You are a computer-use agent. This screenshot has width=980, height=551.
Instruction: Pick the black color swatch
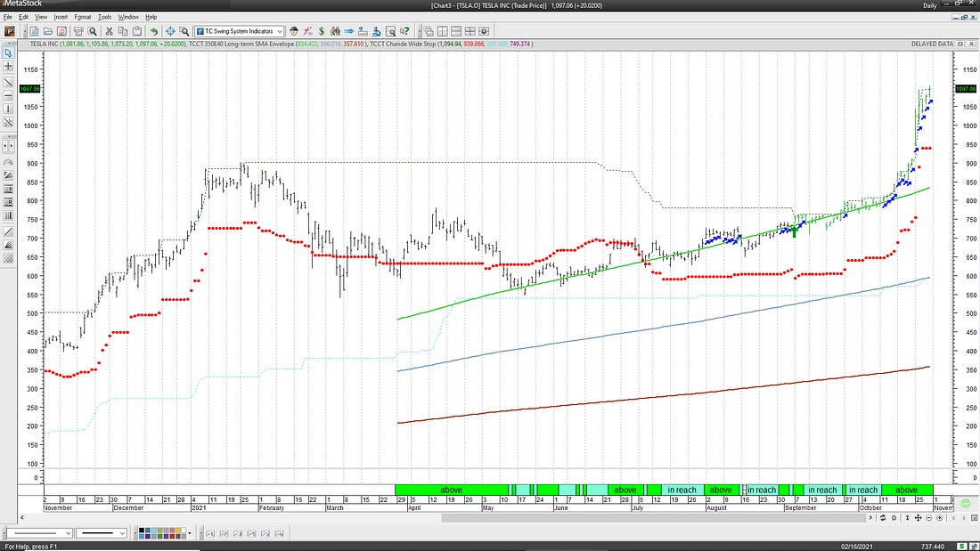click(x=142, y=530)
